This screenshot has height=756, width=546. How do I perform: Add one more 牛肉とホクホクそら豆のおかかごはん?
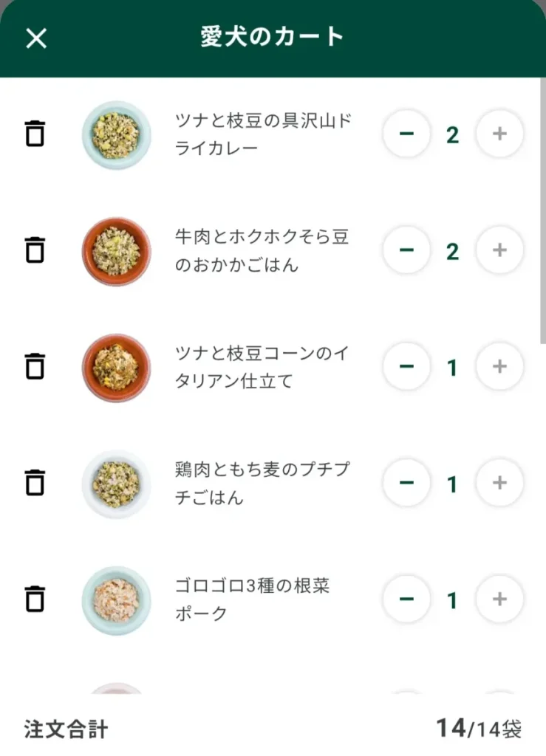[499, 251]
